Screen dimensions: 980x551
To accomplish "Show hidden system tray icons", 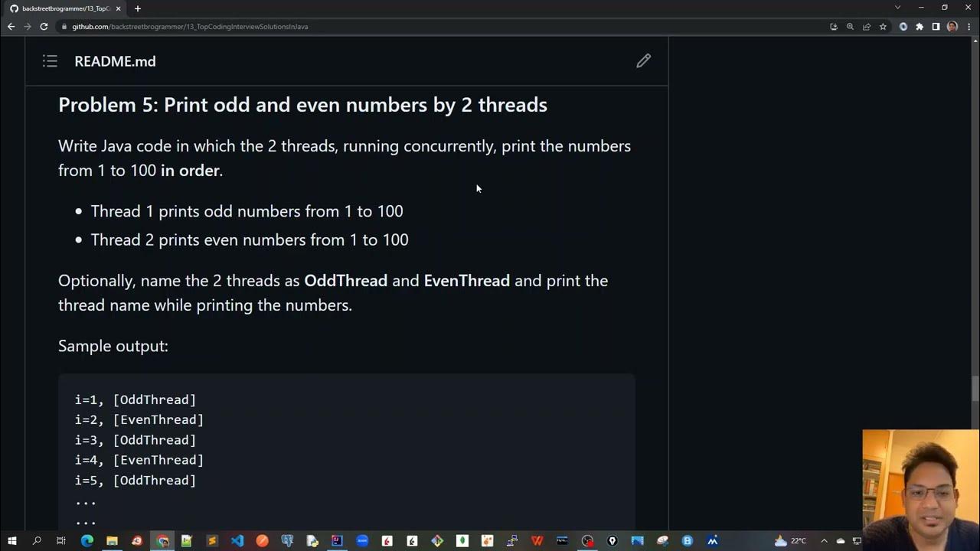I will click(x=824, y=541).
